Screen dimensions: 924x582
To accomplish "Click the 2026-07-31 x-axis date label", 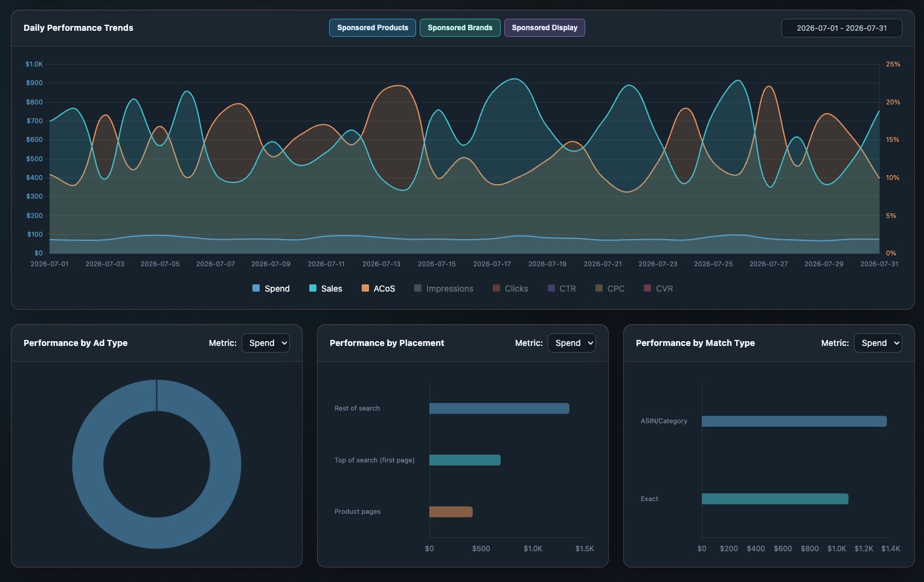I will (879, 264).
